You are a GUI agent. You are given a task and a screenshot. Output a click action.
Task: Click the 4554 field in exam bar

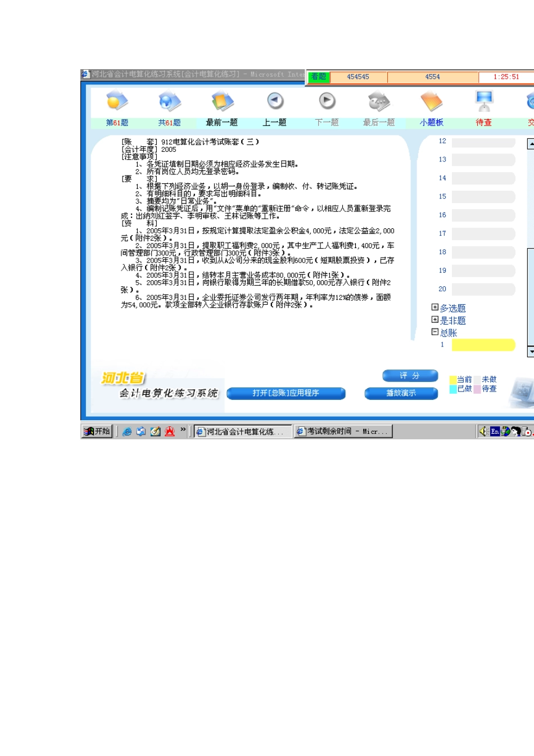pos(432,77)
